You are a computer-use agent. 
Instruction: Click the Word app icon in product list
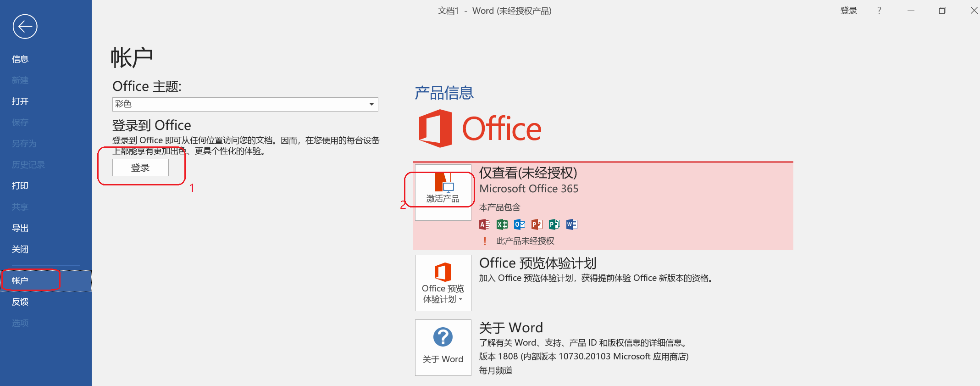[x=572, y=224]
